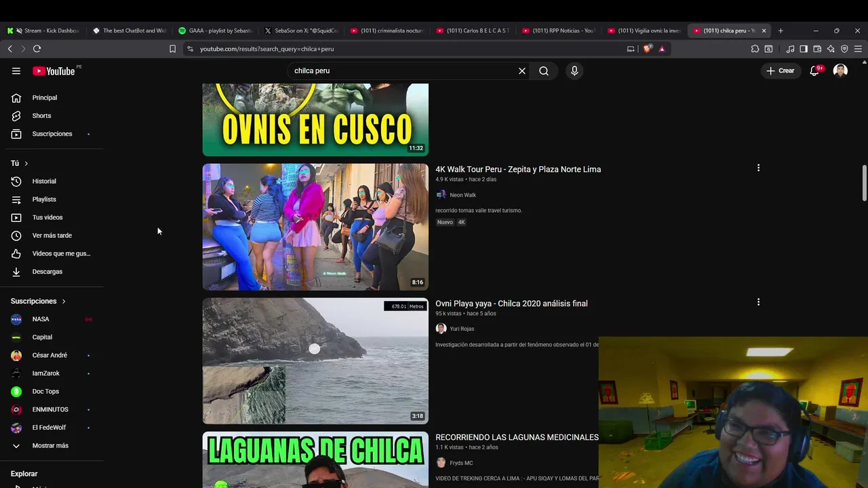Click the Descargas download arrow icon
The image size is (868, 488).
click(x=16, y=272)
